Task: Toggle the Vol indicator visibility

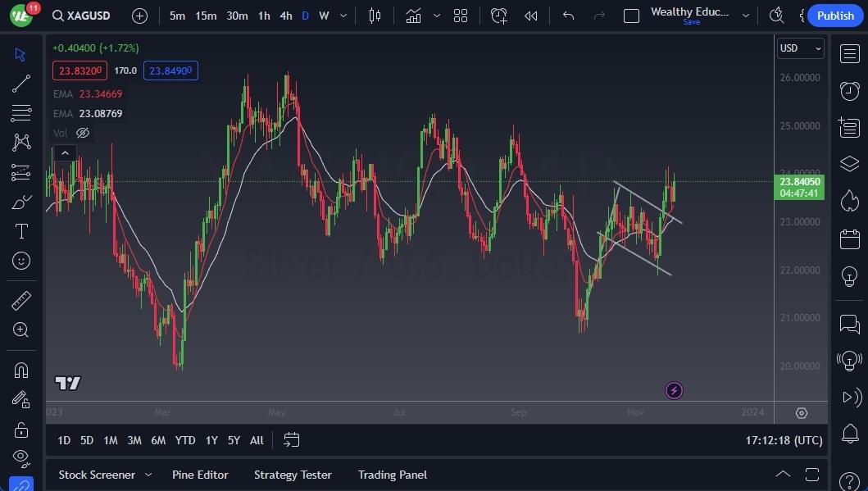Action: (82, 132)
